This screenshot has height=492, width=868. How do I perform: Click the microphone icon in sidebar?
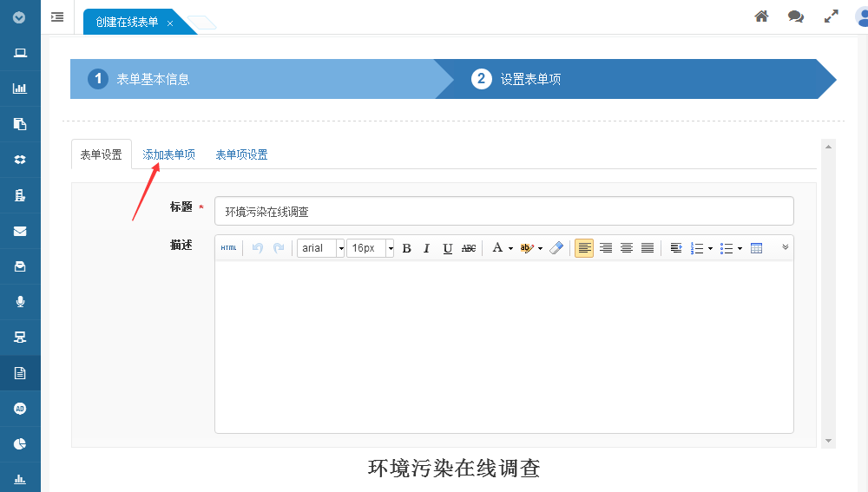click(20, 301)
